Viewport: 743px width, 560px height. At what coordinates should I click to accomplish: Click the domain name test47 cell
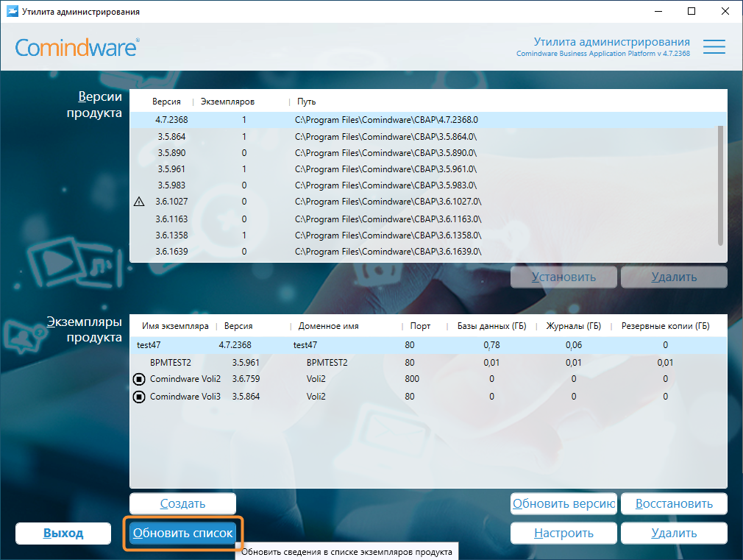(305, 345)
